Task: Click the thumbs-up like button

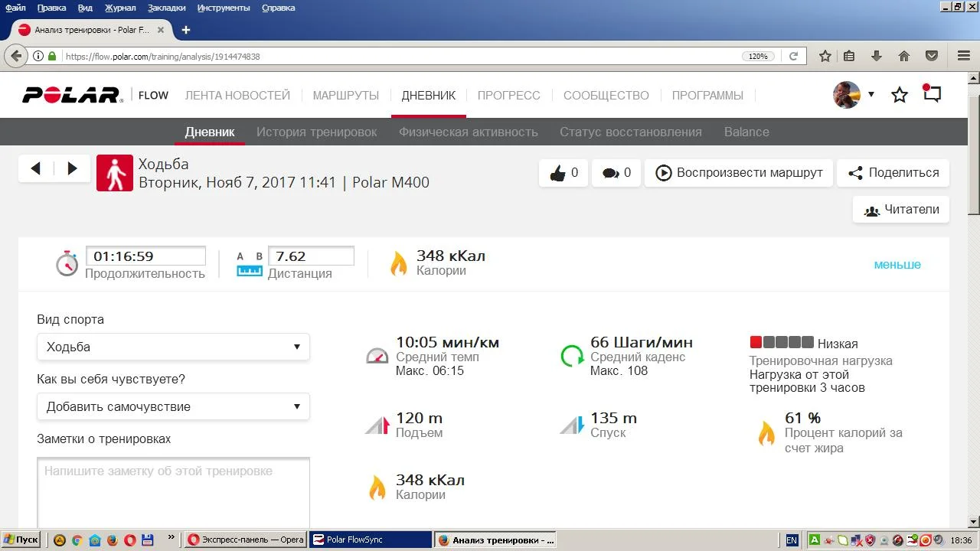Action: click(563, 173)
